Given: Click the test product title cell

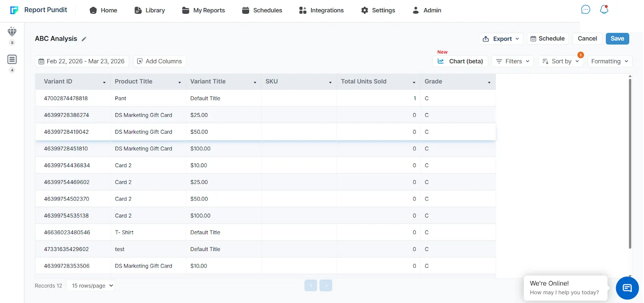Looking at the screenshot, I should click(x=148, y=249).
